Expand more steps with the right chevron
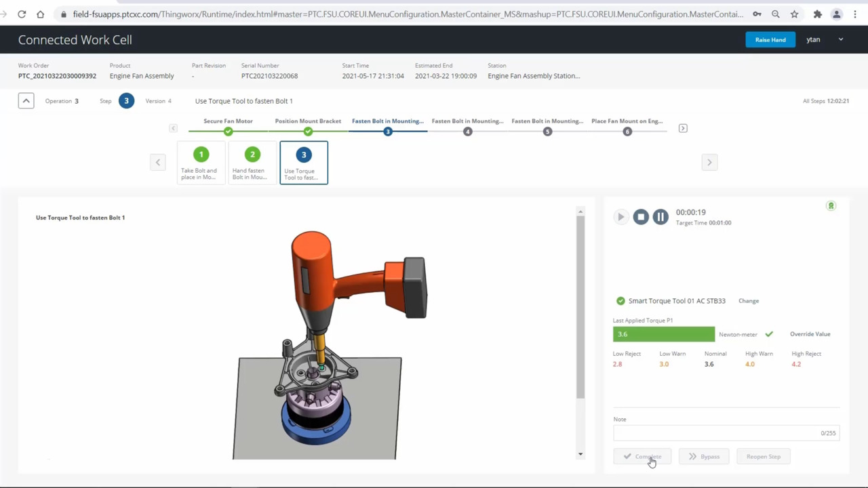Screen dimensions: 868x488 683,128
